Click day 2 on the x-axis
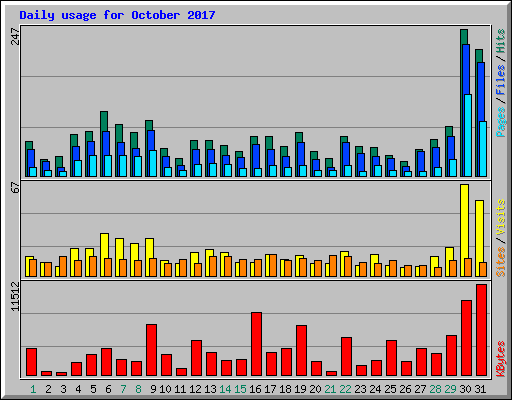This screenshot has height=400, width=512. [x=48, y=389]
